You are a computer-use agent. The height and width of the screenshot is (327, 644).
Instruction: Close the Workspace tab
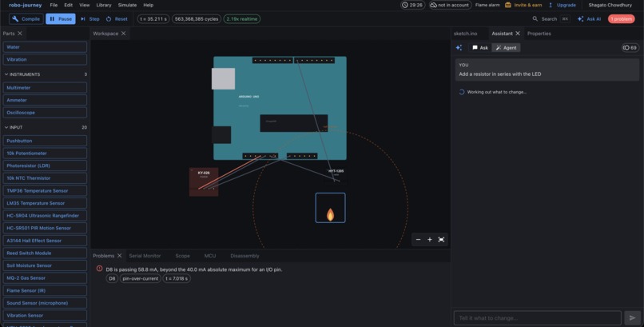click(x=123, y=34)
